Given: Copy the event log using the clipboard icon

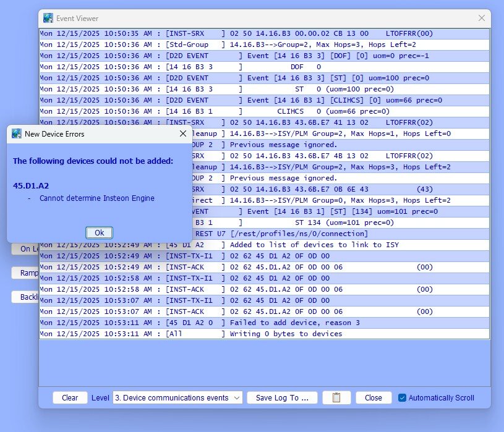Looking at the screenshot, I should [336, 397].
